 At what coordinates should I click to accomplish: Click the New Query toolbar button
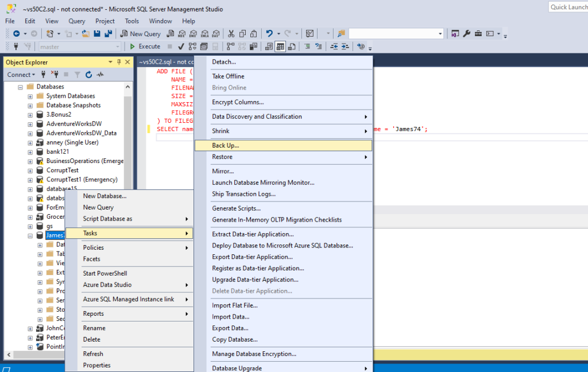(x=140, y=34)
